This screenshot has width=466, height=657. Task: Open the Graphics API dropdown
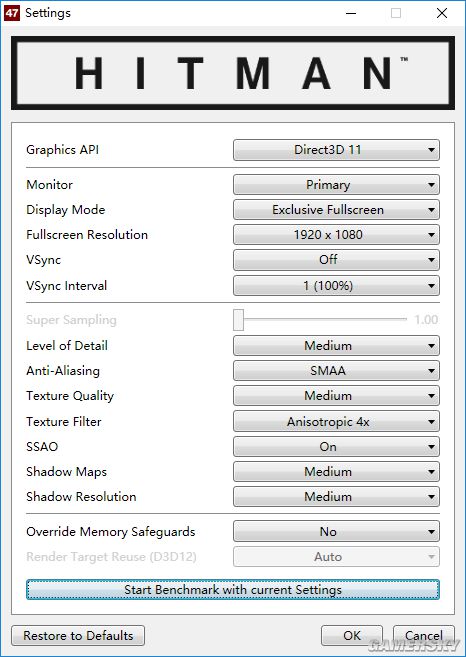(336, 150)
